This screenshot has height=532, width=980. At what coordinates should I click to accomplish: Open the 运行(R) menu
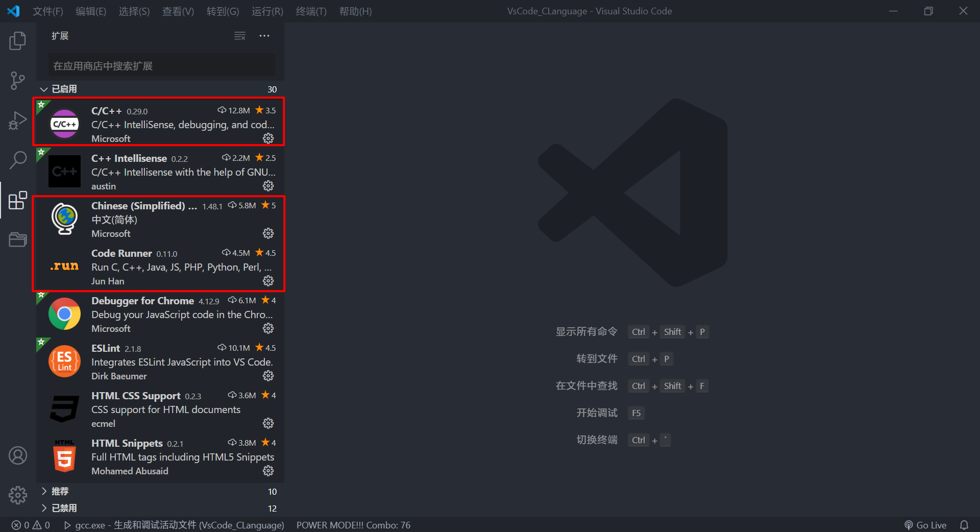pyautogui.click(x=267, y=11)
